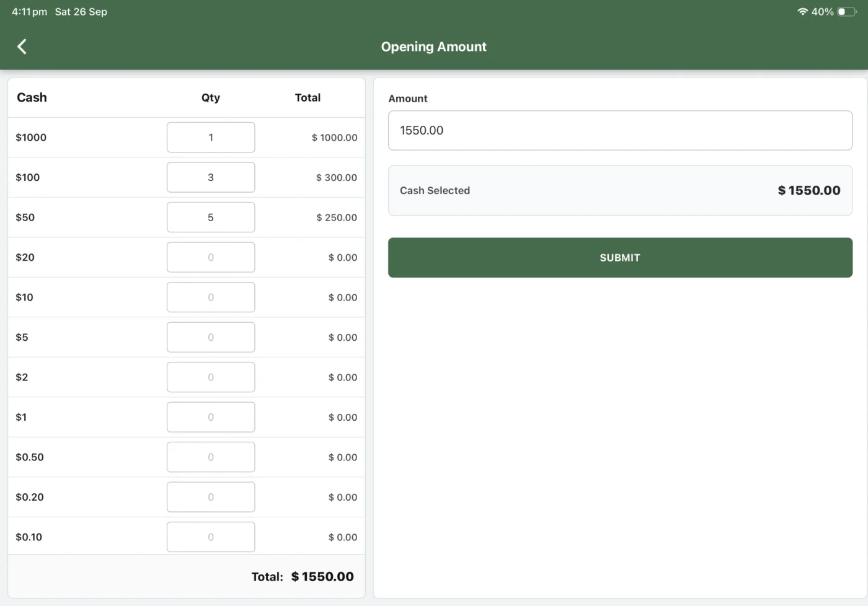Go back using the back arrow
The width and height of the screenshot is (868, 606).
(x=22, y=46)
